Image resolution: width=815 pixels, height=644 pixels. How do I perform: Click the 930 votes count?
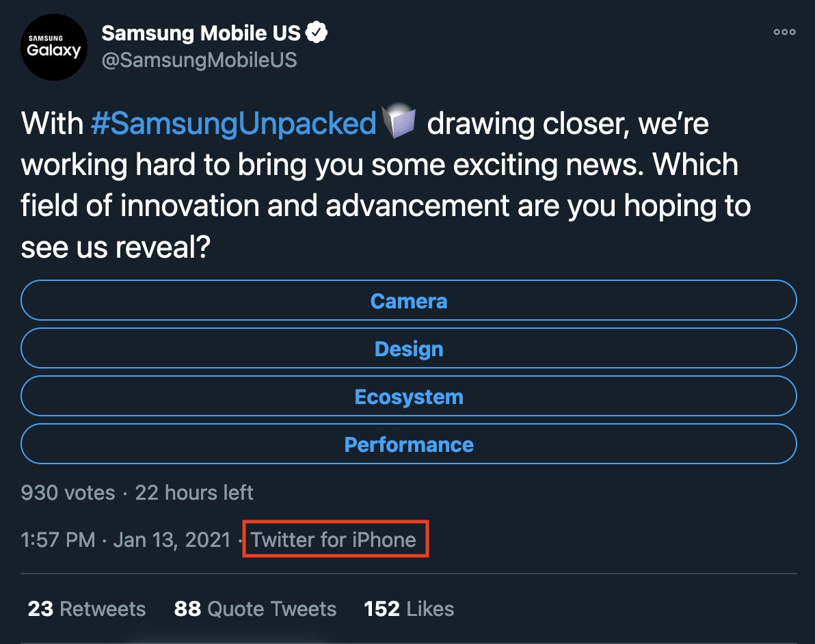pyautogui.click(x=68, y=492)
